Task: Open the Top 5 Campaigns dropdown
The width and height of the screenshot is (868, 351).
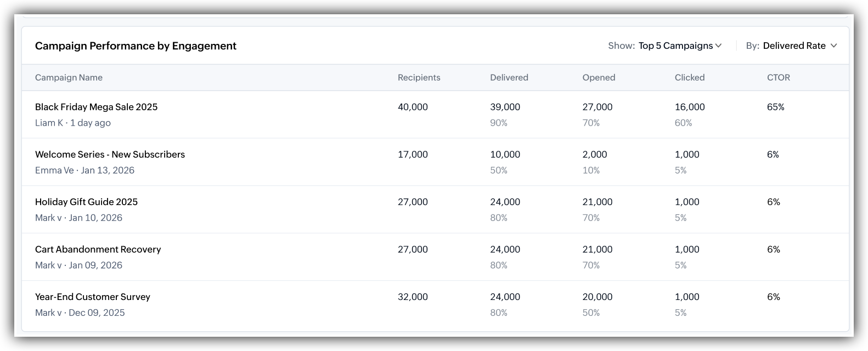Action: click(x=680, y=46)
